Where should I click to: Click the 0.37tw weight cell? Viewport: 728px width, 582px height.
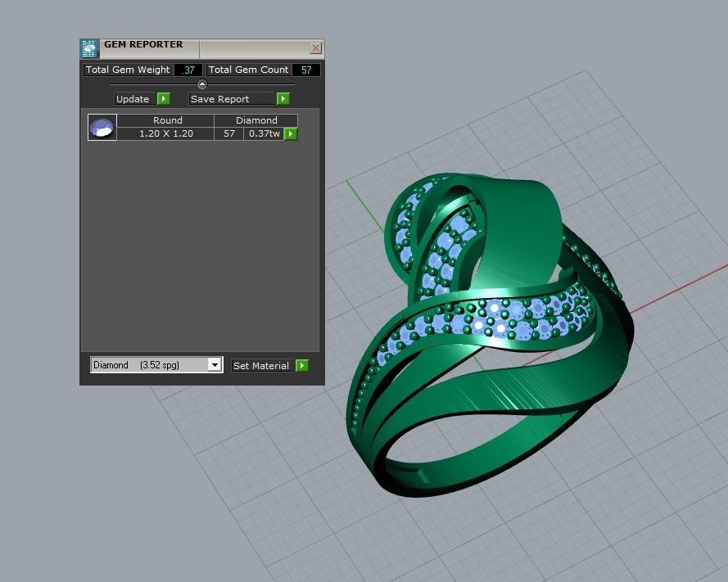click(264, 133)
